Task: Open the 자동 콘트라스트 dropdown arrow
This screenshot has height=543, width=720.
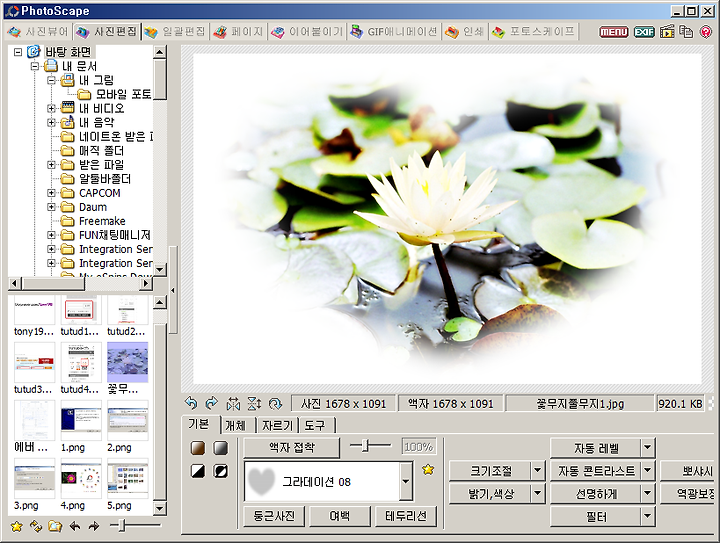Action: (647, 470)
